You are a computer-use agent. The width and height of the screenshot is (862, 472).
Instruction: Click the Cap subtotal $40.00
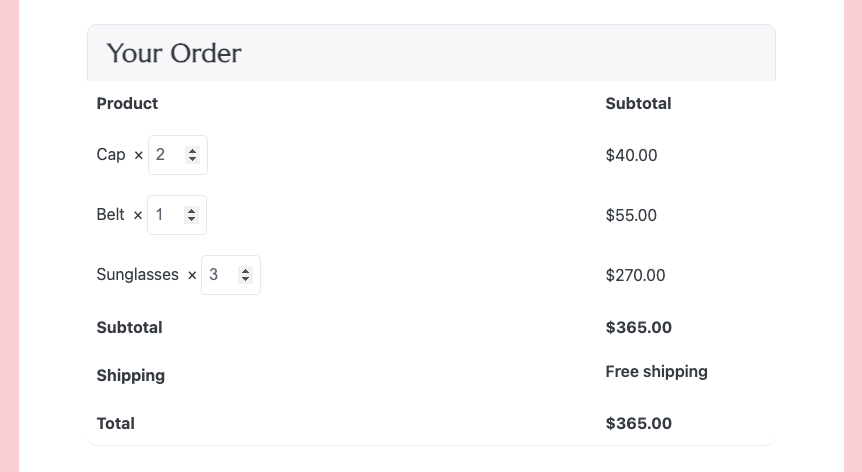tap(631, 155)
